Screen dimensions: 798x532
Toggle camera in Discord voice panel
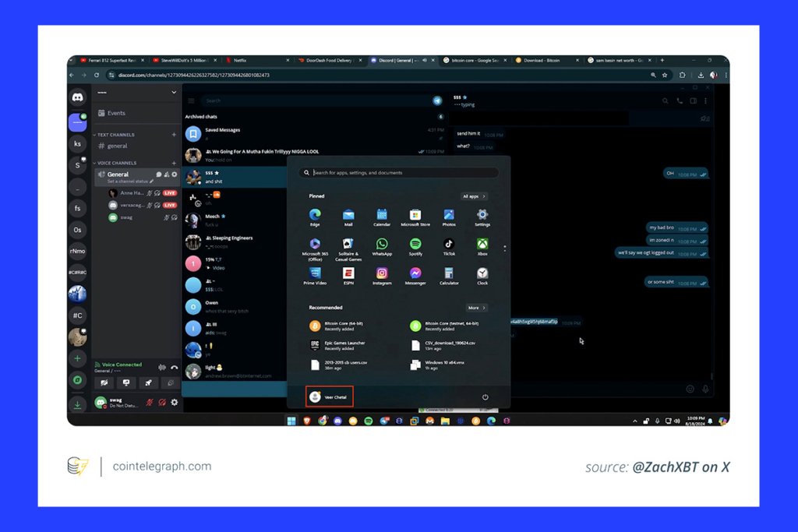click(104, 383)
